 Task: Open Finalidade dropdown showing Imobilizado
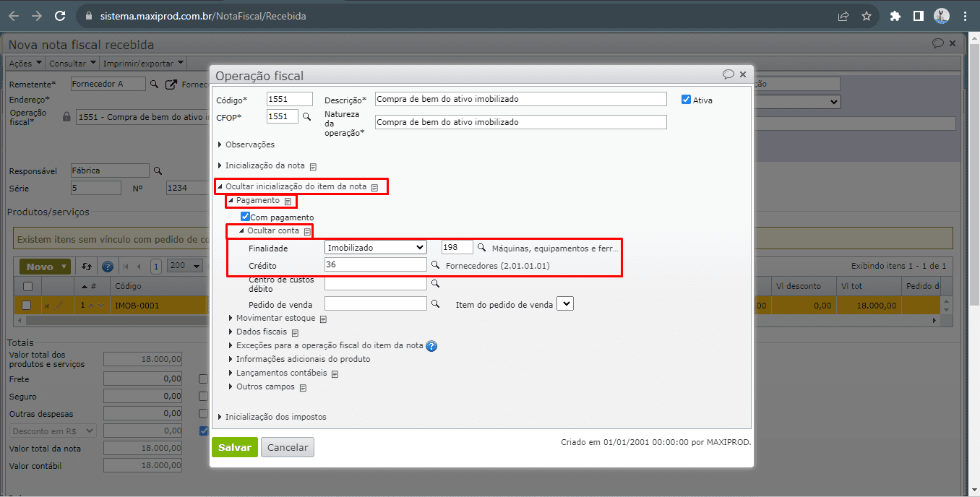tap(376, 247)
